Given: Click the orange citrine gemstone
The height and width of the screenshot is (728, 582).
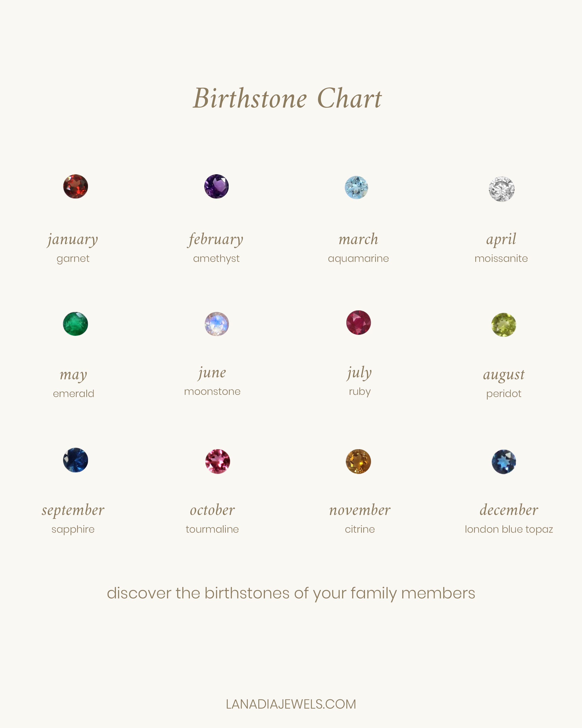Looking at the screenshot, I should coord(358,461).
